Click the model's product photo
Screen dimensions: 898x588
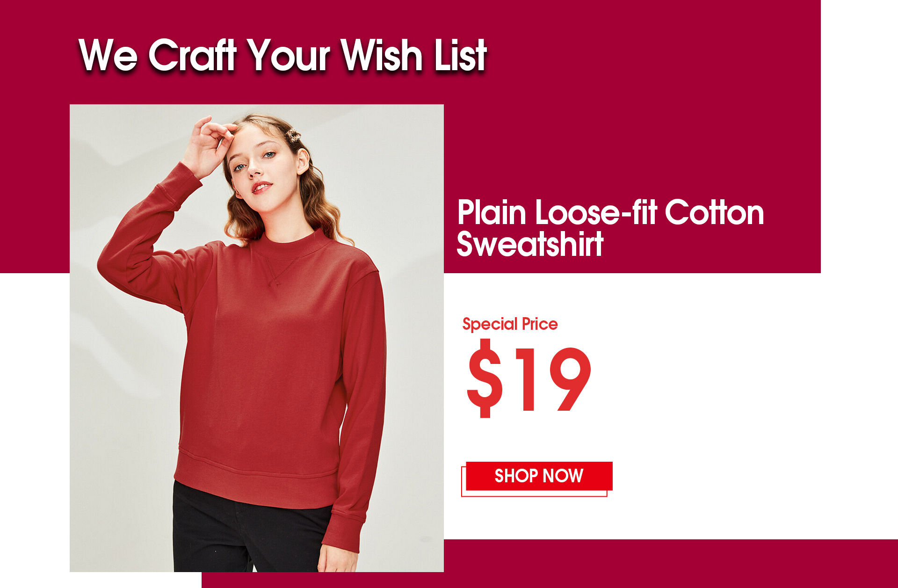point(256,338)
